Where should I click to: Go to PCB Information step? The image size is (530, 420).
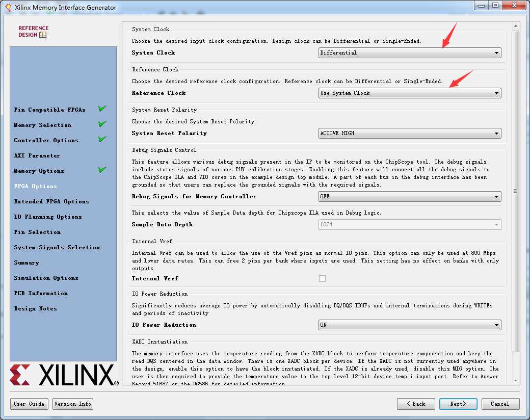pyautogui.click(x=41, y=293)
